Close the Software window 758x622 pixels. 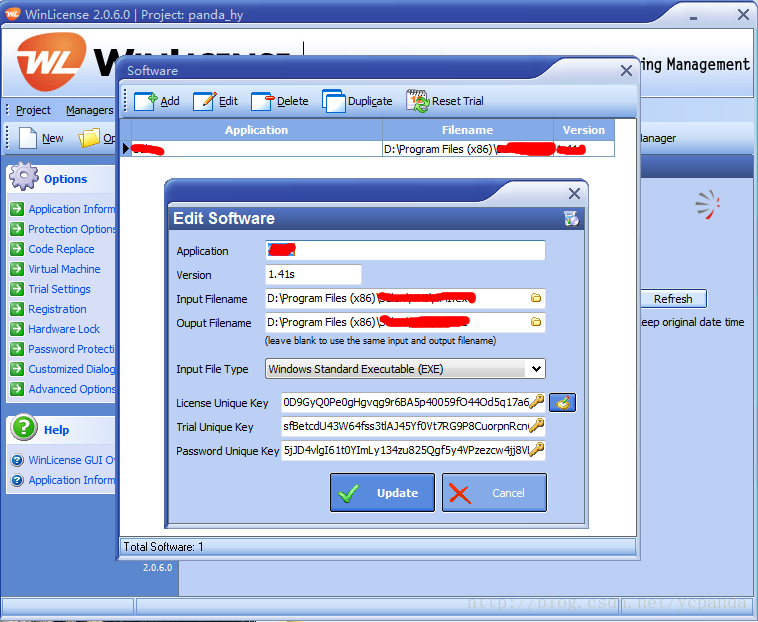(626, 71)
